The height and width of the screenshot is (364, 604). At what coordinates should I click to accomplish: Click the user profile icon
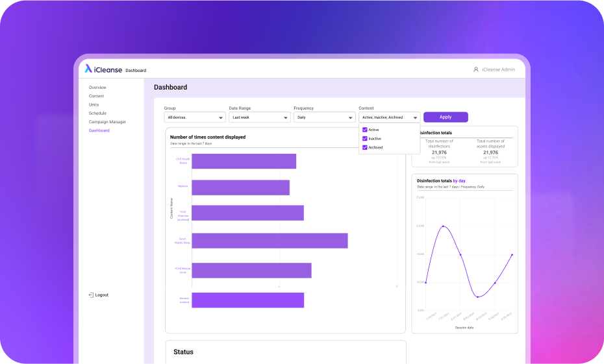[x=476, y=69]
